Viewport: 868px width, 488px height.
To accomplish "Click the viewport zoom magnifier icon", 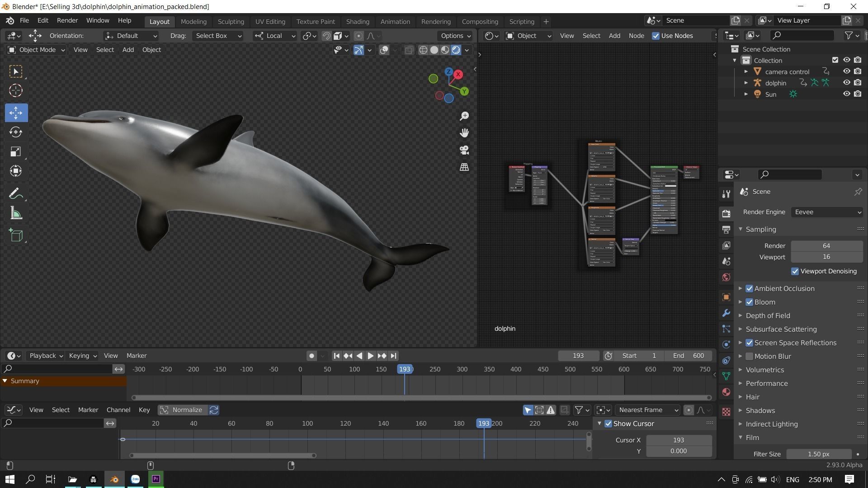I will [464, 116].
